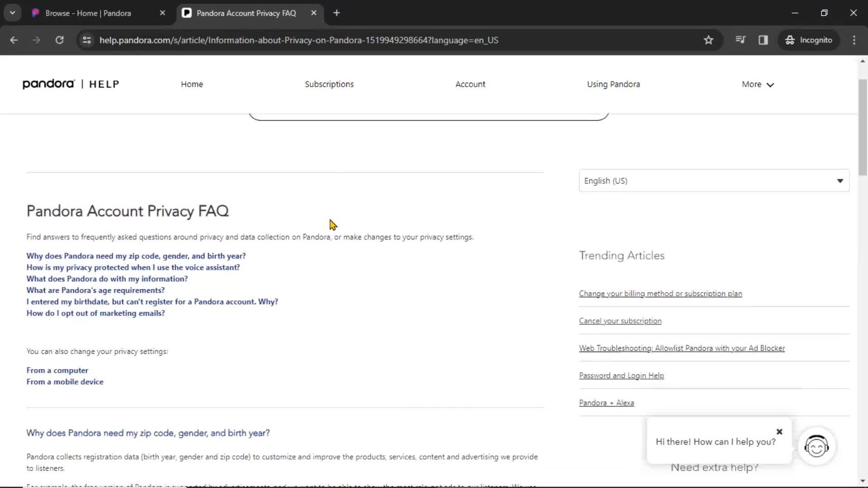The width and height of the screenshot is (868, 488).
Task: Click the Pandora Help logo
Action: click(71, 84)
